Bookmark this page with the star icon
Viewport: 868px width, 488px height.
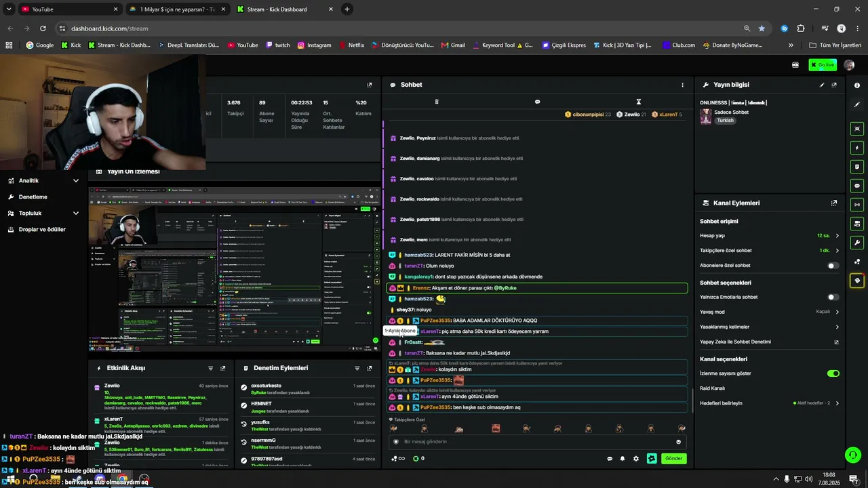(762, 28)
